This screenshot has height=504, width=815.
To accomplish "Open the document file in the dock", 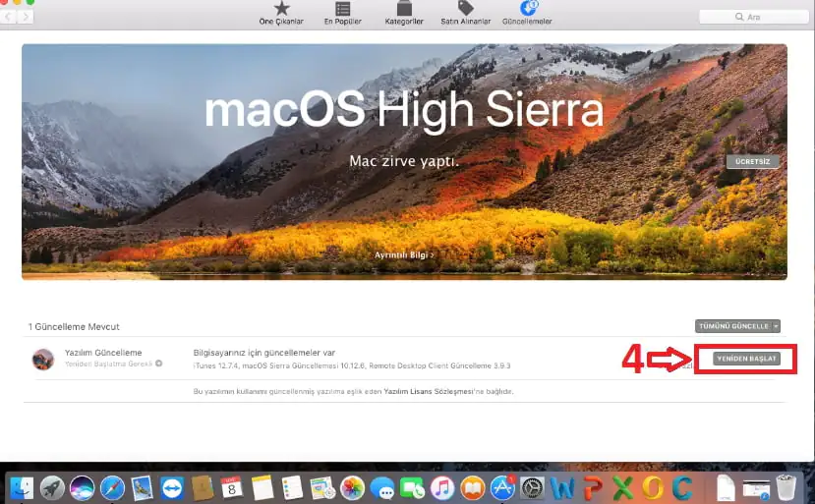I will [726, 488].
